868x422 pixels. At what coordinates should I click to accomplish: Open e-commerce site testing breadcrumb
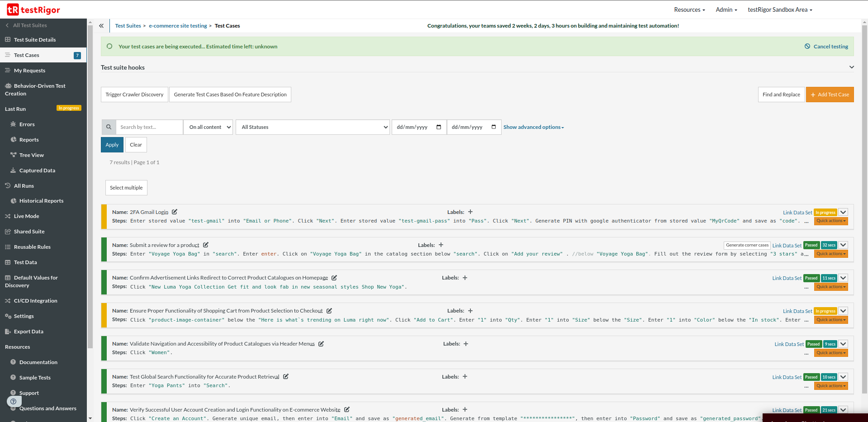tap(178, 26)
